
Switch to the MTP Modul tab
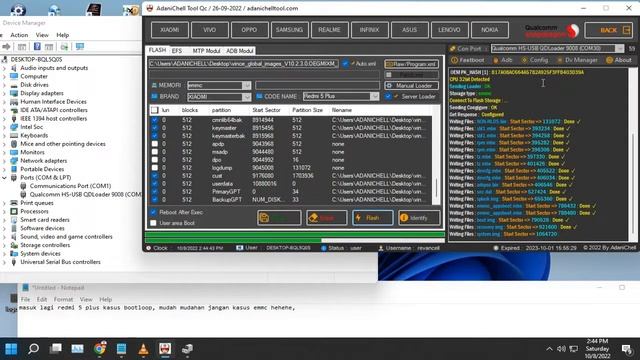(206, 51)
